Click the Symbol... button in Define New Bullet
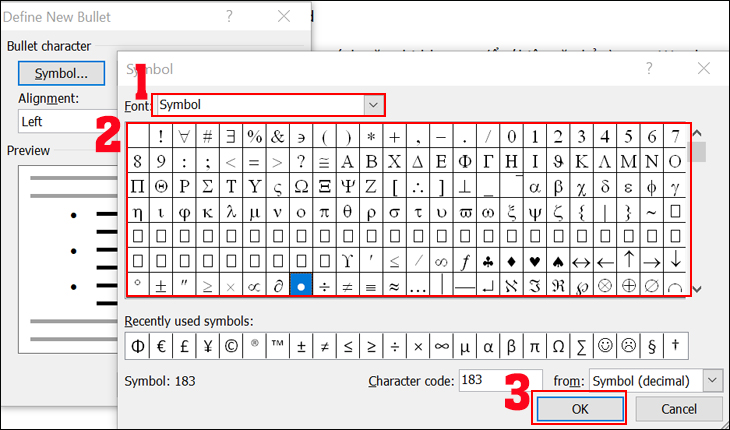Image resolution: width=730 pixels, height=430 pixels. [61, 74]
